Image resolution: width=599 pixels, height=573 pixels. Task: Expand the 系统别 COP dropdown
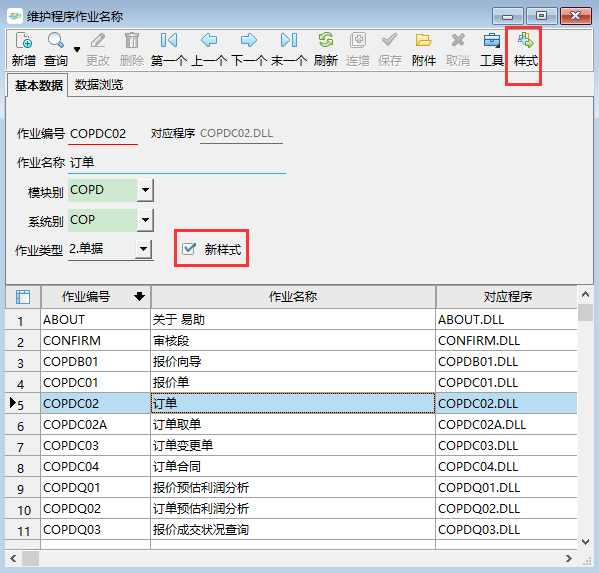click(145, 220)
